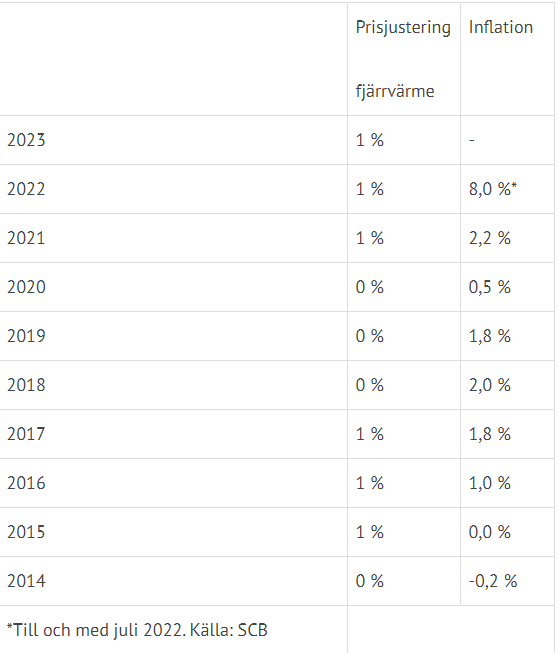Click the 0,0 % inflation for 2015
Screen dimensions: 559x653
[x=489, y=532]
